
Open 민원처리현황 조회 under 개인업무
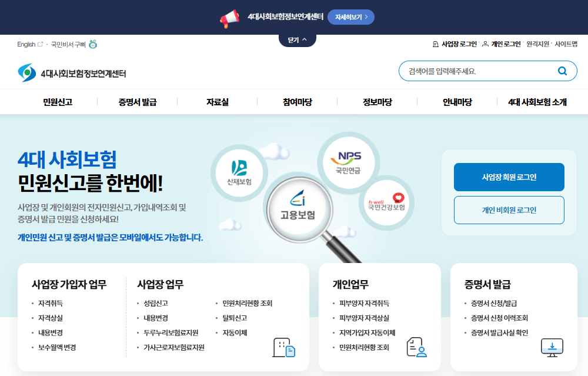[x=364, y=348]
